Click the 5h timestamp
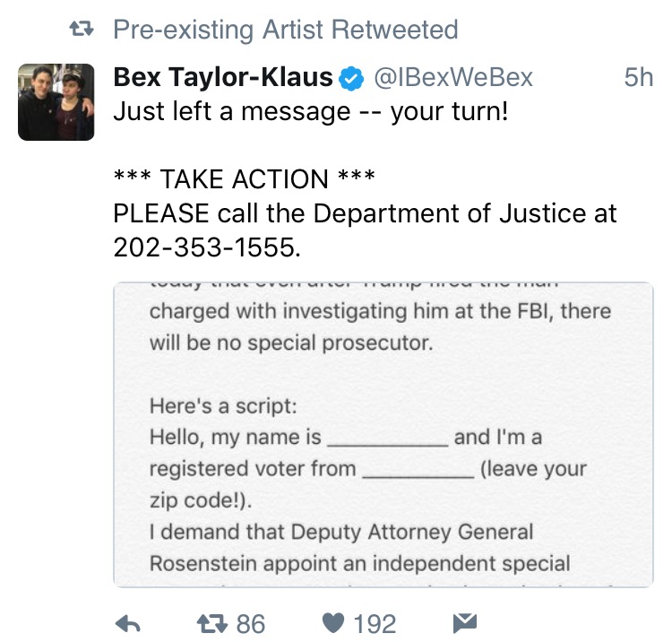Viewport: 672px width, 642px height. coord(639,78)
